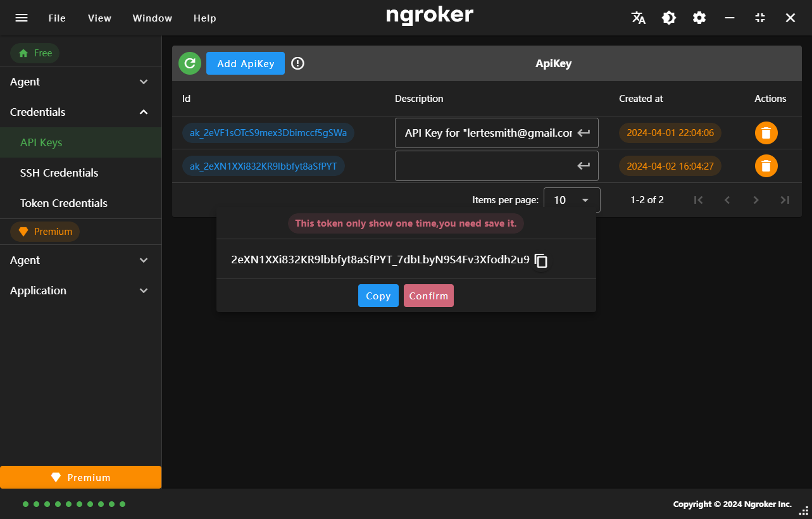Click the Created at column header
The height and width of the screenshot is (519, 812).
coord(641,99)
